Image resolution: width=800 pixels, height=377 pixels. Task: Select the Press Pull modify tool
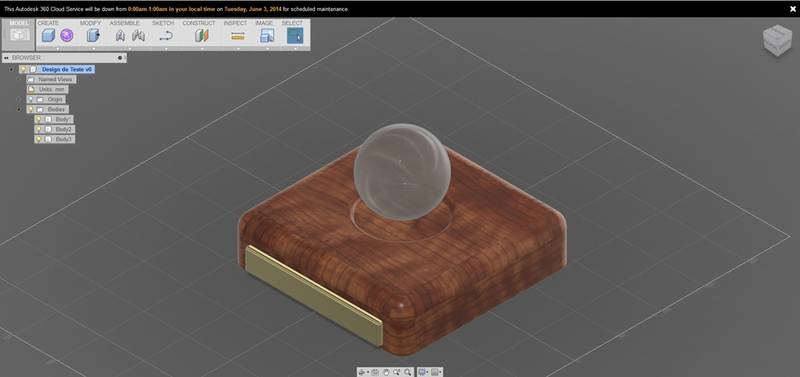[92, 35]
